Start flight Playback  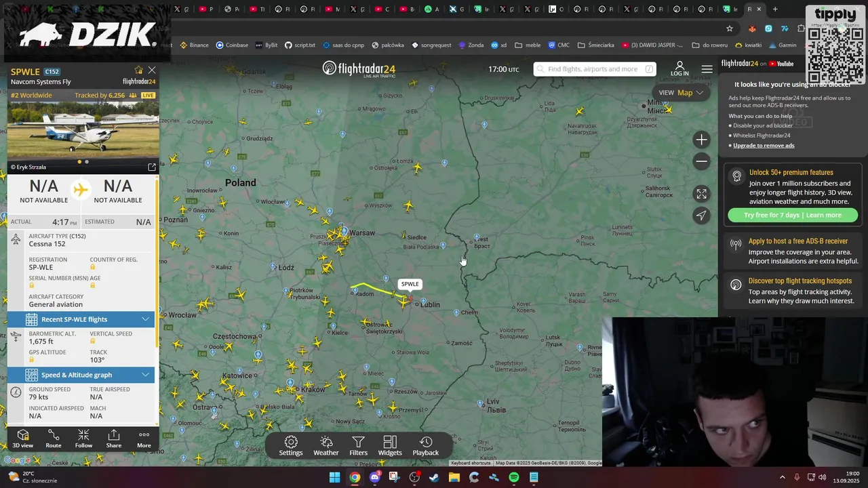tap(426, 446)
